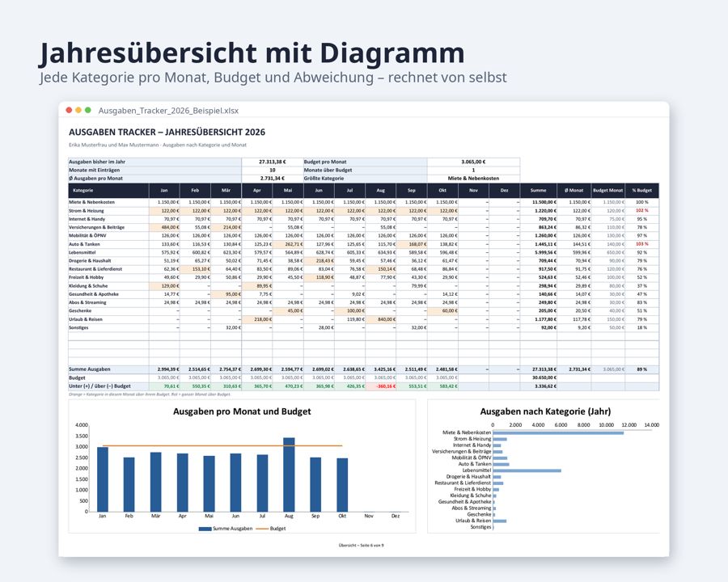This screenshot has width=728, height=582.
Task: Click the Budget Monat column header
Action: point(607,190)
